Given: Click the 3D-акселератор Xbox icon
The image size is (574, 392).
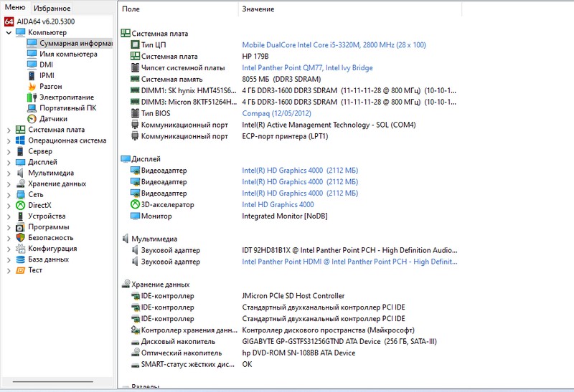Looking at the screenshot, I should (x=136, y=205).
